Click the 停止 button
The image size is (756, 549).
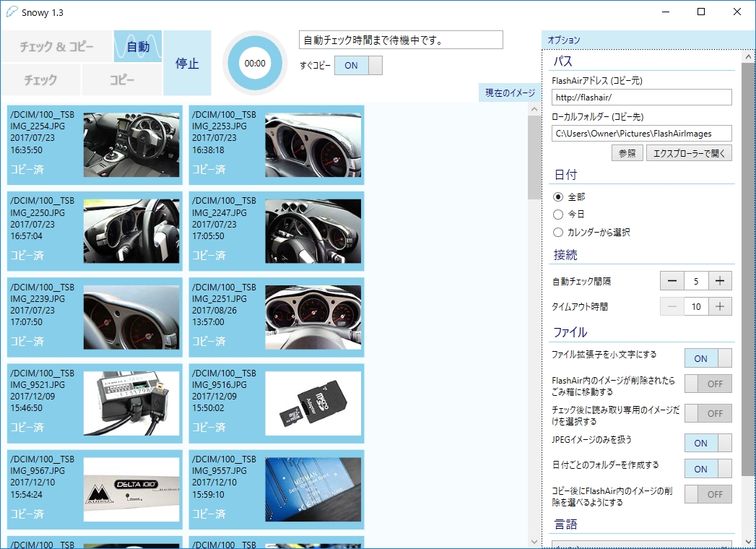[x=187, y=63]
